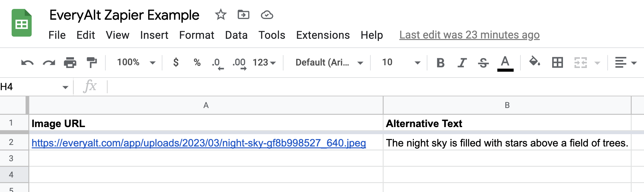644x192 pixels.
Task: Print the spreadsheet with the printer icon
Action: (x=70, y=63)
